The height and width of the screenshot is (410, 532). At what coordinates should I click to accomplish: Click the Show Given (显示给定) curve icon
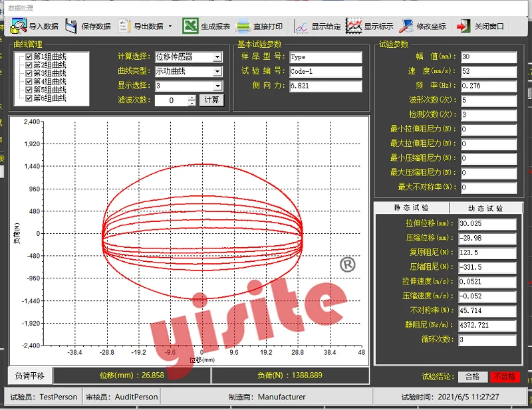pos(301,27)
